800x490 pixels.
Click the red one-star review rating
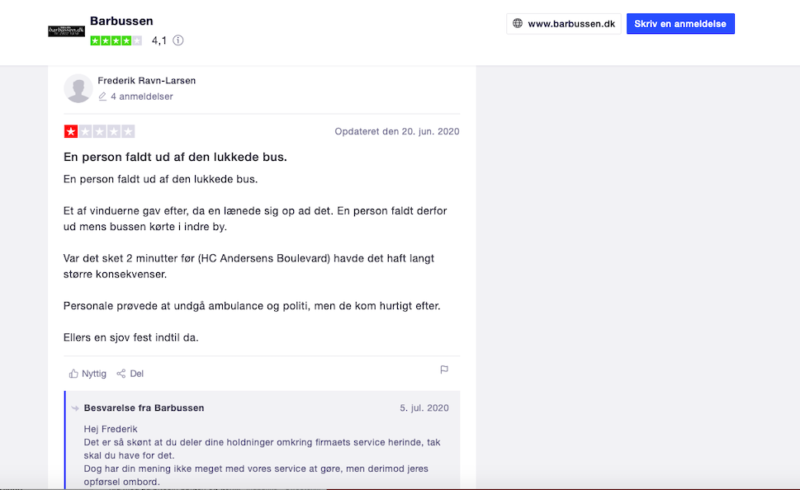pos(99,131)
